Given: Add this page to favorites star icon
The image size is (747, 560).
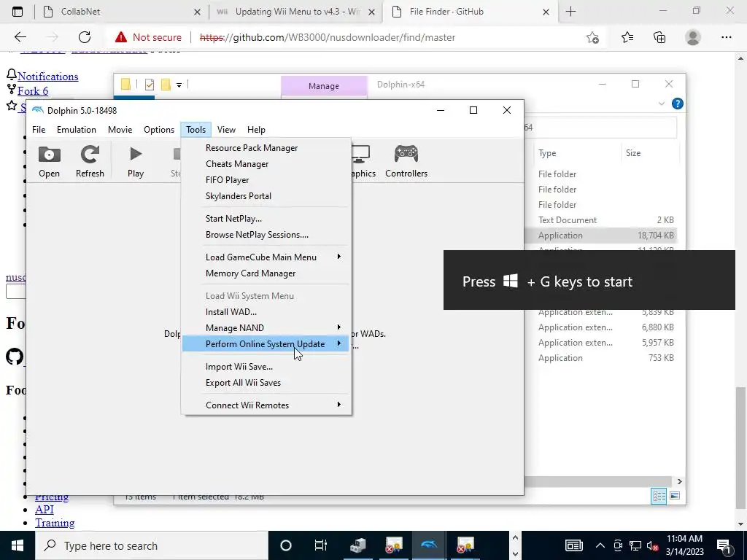Looking at the screenshot, I should 592,37.
